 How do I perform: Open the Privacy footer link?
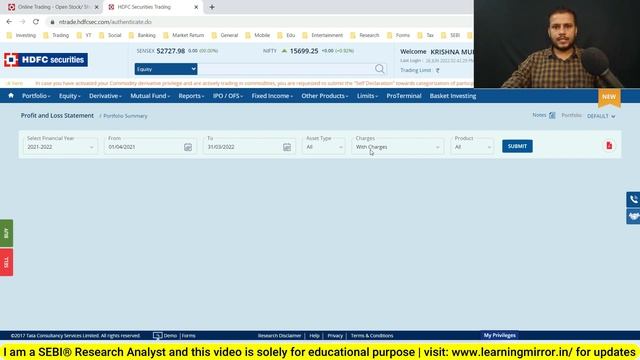(335, 336)
